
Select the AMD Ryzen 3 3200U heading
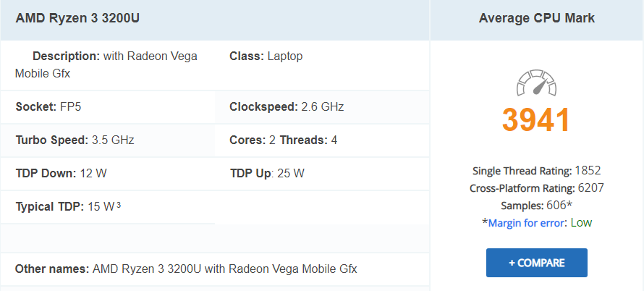pos(77,19)
